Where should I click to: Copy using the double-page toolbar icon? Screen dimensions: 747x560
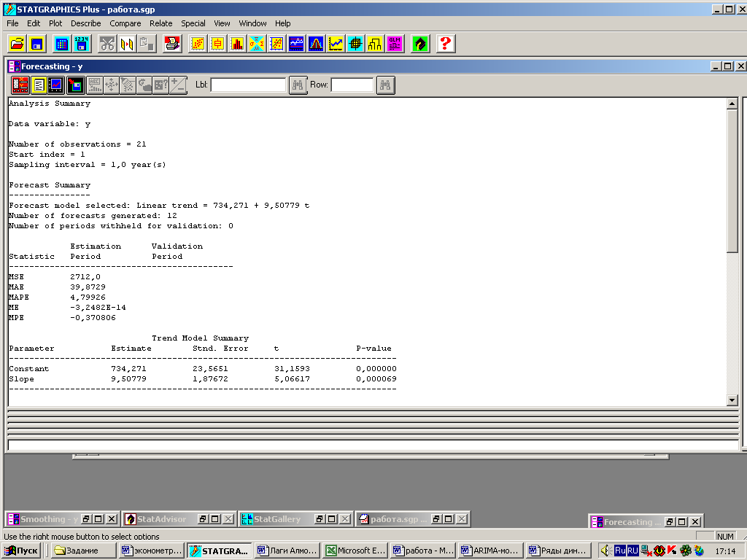pos(127,44)
